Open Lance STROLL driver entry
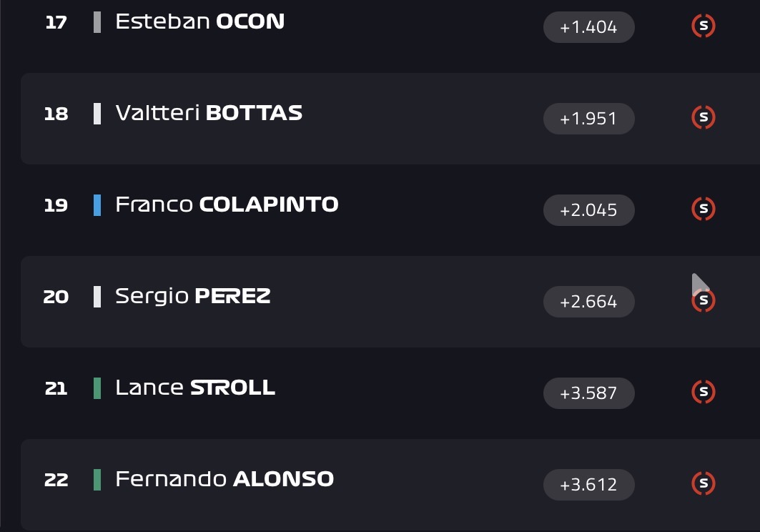Image resolution: width=760 pixels, height=532 pixels. [195, 388]
